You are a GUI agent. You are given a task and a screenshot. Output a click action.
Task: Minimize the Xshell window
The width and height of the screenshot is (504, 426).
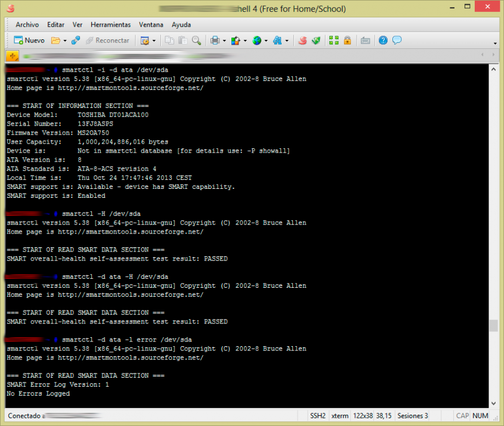tap(452, 7)
